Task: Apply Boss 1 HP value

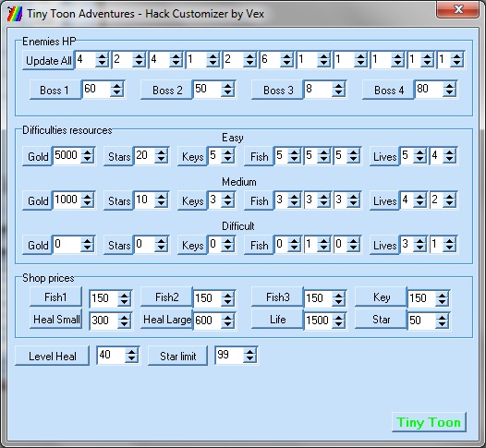Action: click(55, 91)
